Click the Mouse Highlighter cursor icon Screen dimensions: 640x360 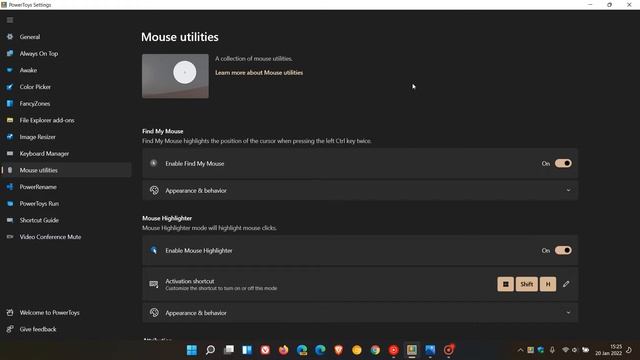click(154, 250)
